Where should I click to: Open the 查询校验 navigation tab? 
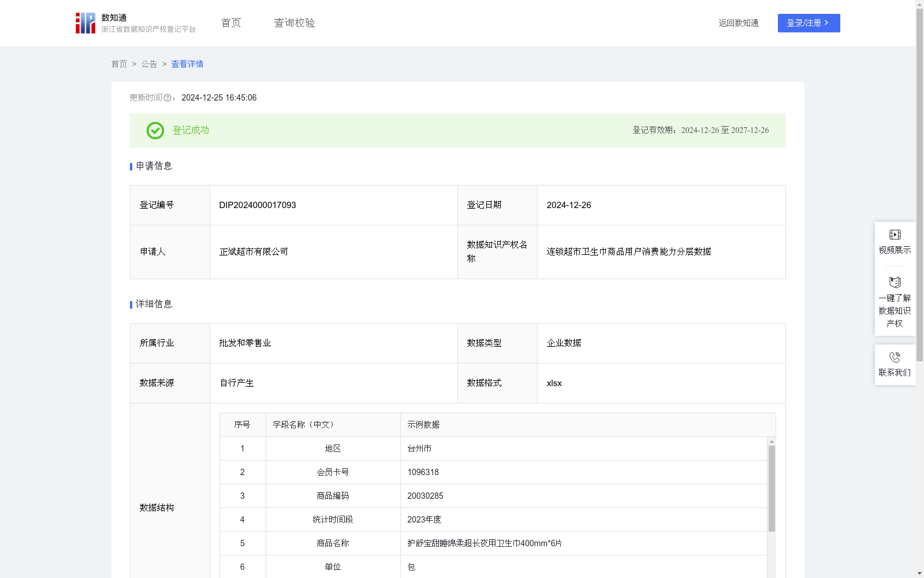(x=295, y=23)
